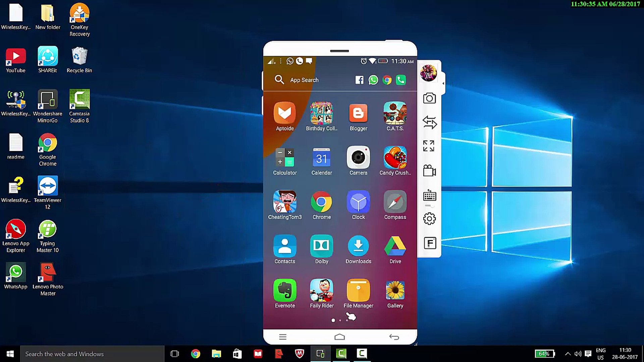
Task: Open the volume speaker control in tray
Action: click(578, 354)
